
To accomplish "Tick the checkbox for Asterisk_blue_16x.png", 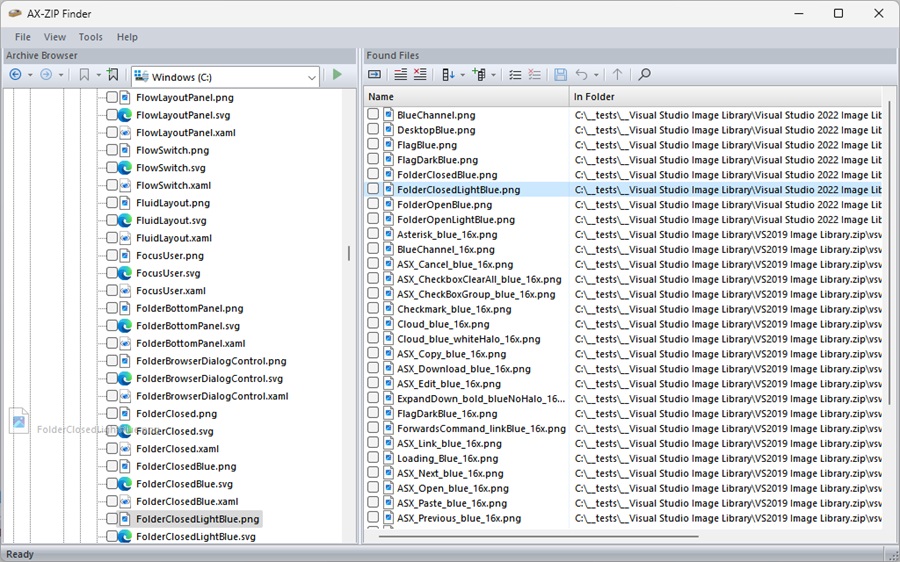I will coord(373,234).
